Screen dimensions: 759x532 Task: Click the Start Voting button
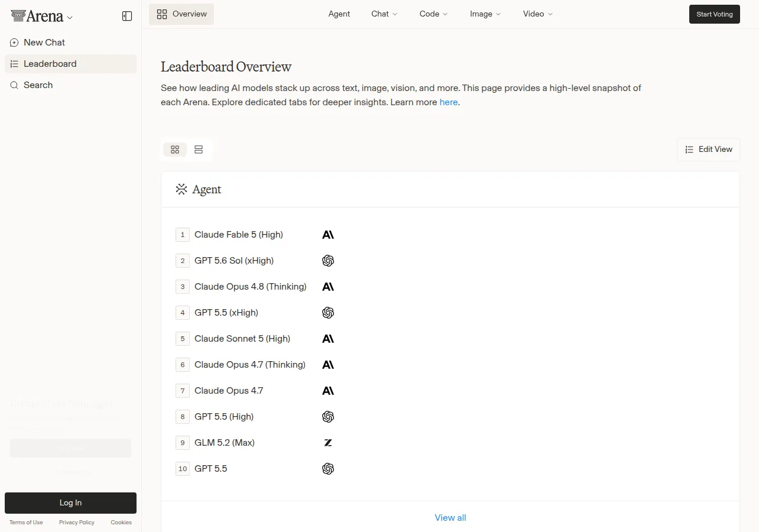[715, 14]
